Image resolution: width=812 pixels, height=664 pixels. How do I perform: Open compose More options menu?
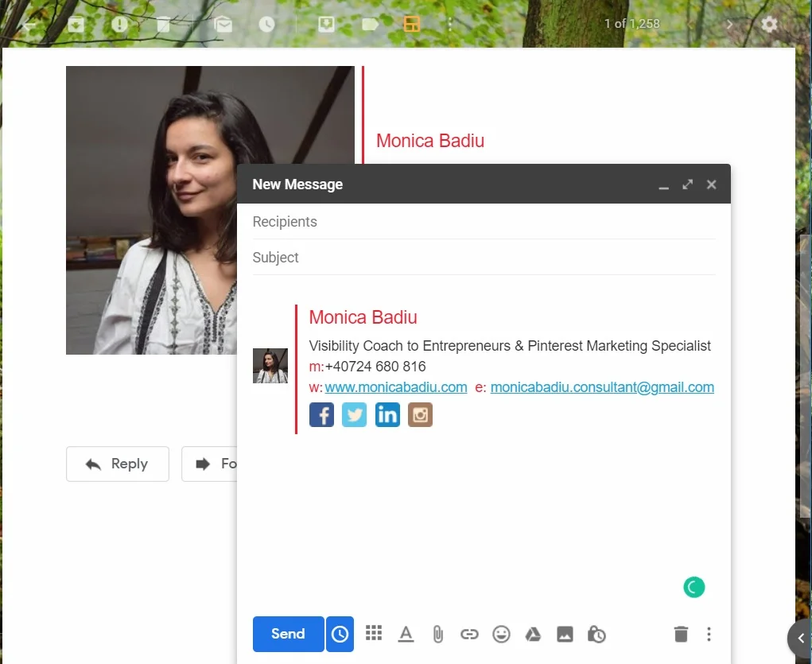[x=709, y=634]
